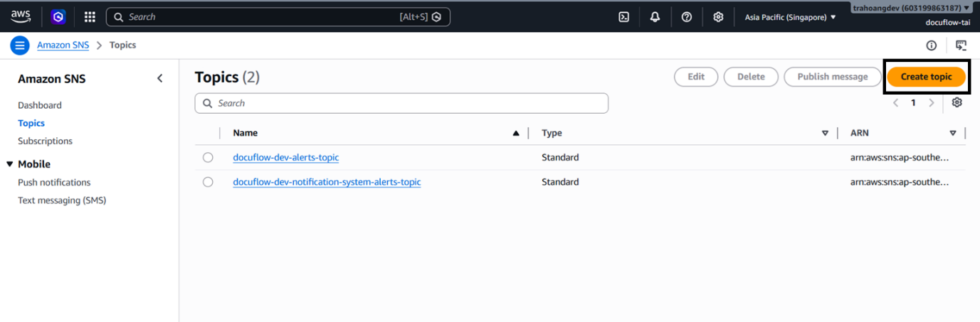
Task: Open docuflow-dev-notification-system-alerts-topic link
Action: [x=327, y=182]
